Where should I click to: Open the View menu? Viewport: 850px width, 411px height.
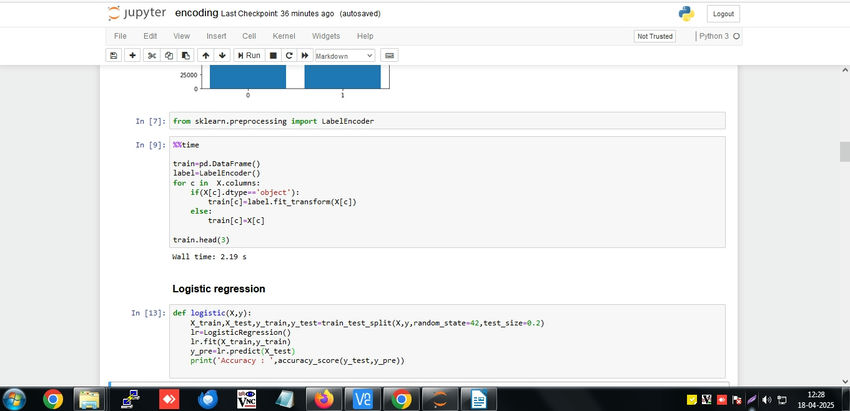182,36
